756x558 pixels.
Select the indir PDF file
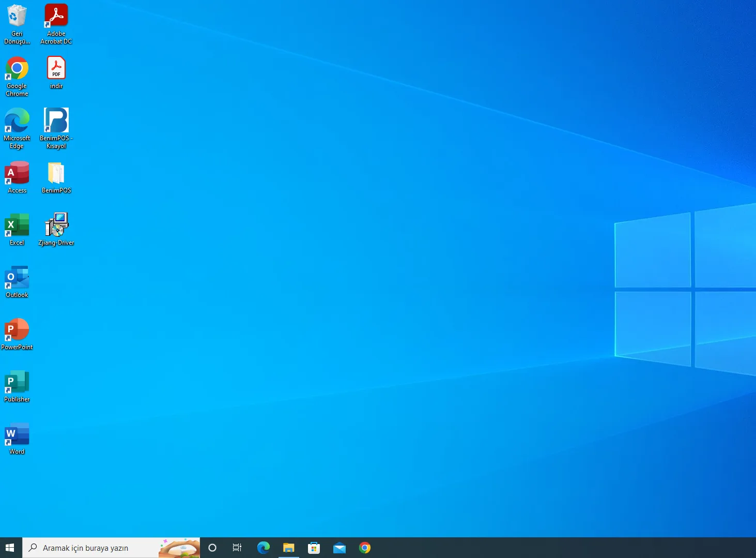click(56, 72)
